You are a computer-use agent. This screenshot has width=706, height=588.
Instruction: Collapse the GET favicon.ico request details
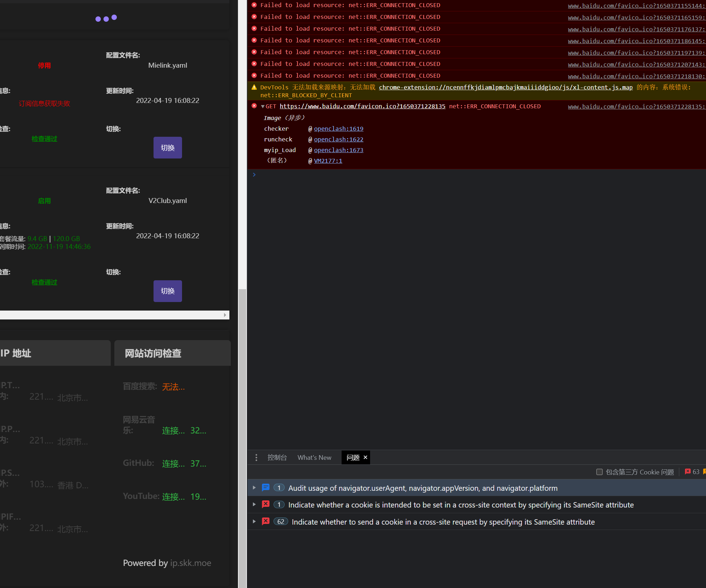[x=263, y=106]
